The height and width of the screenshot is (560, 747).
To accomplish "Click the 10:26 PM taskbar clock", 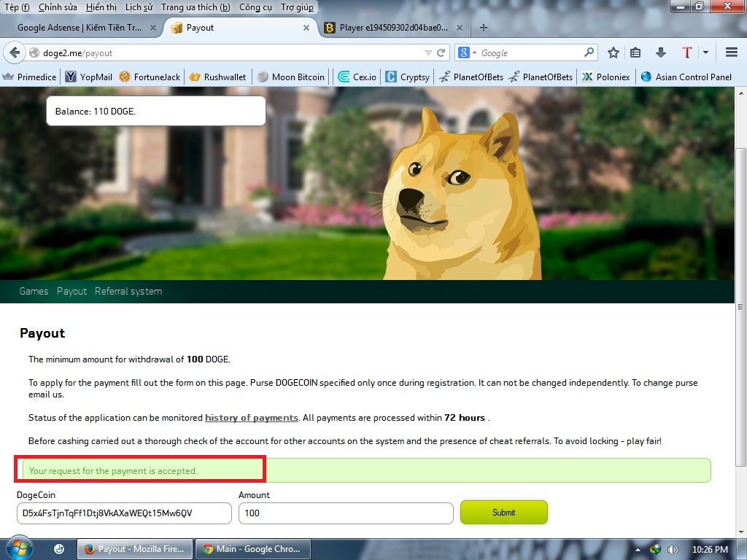I will click(710, 550).
